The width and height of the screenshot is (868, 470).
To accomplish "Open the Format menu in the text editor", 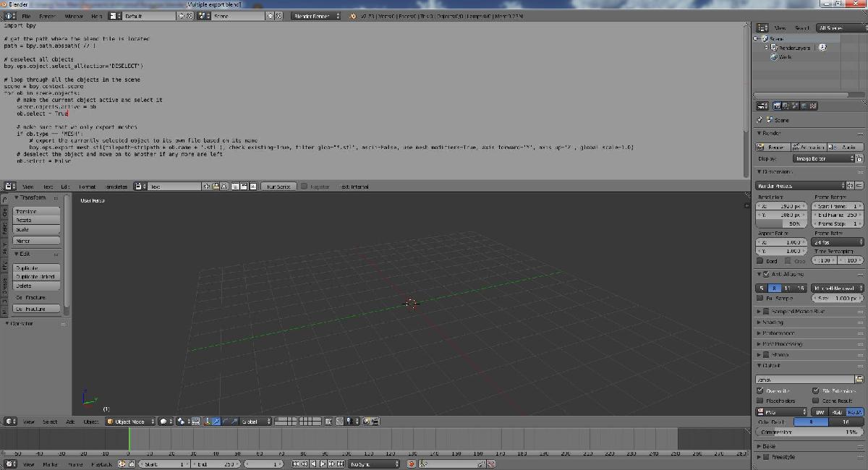I will tap(88, 186).
